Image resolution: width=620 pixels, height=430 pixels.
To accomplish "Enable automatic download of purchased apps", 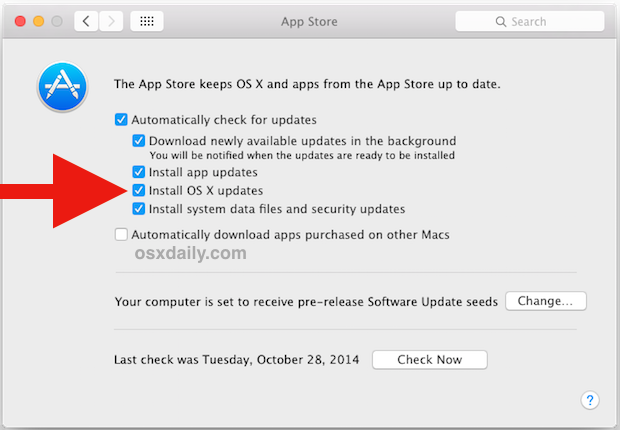I will point(122,235).
